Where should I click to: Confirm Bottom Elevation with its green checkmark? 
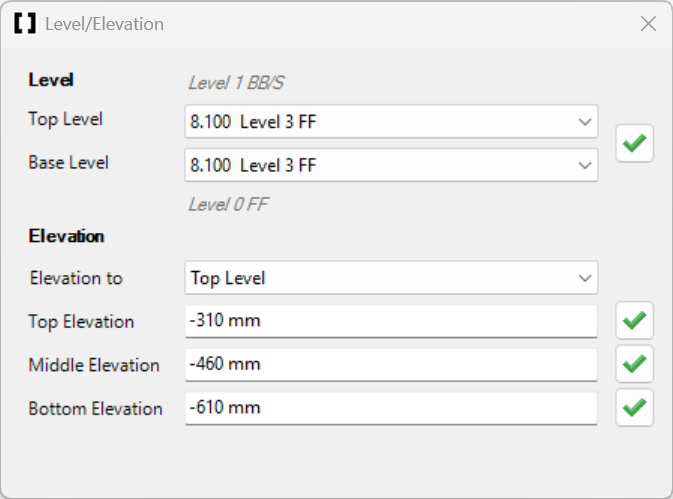(x=634, y=407)
